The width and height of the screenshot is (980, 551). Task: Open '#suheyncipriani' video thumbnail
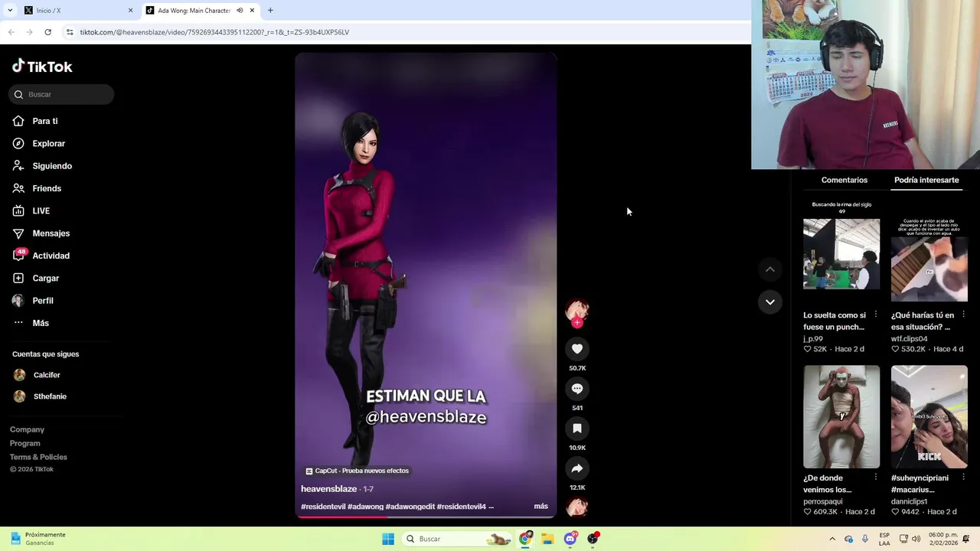(x=929, y=416)
